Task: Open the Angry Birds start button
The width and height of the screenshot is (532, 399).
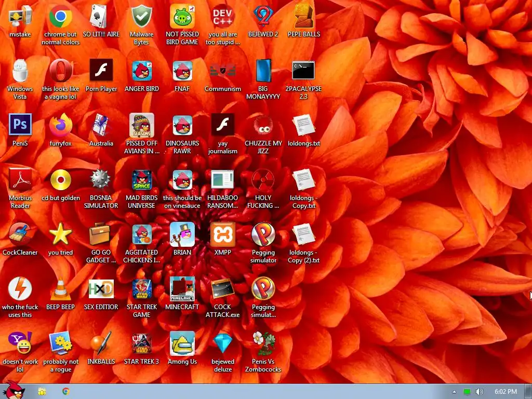Action: click(14, 391)
